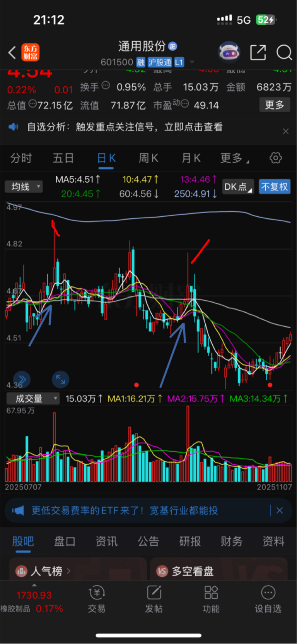Screen dimensions: 297x644
Task: Open the 人气榜 card
Action: pos(78,569)
